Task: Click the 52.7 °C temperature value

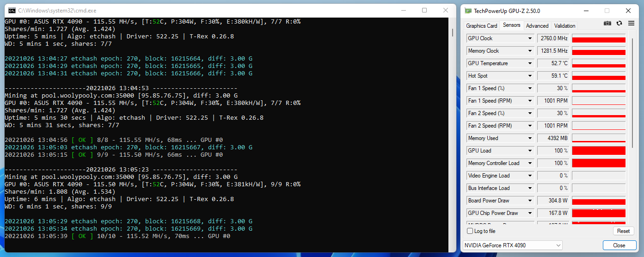Action: pos(553,63)
